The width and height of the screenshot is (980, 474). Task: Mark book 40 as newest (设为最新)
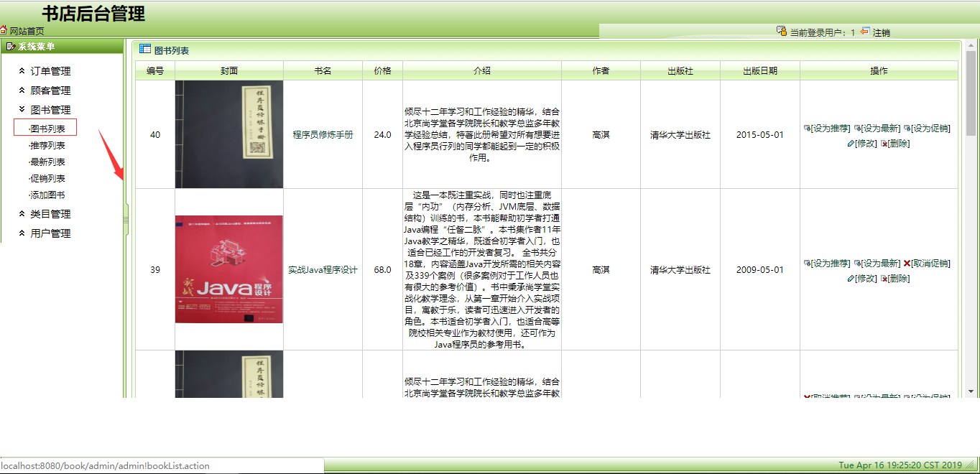(x=877, y=129)
